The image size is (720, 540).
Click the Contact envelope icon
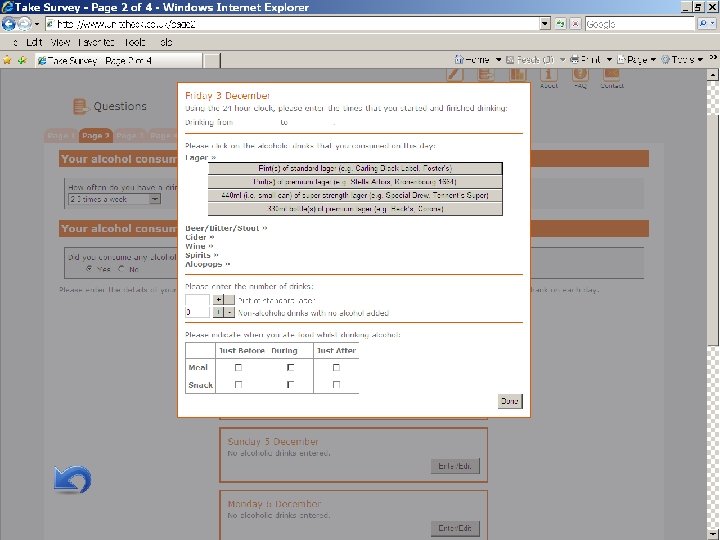[612, 77]
